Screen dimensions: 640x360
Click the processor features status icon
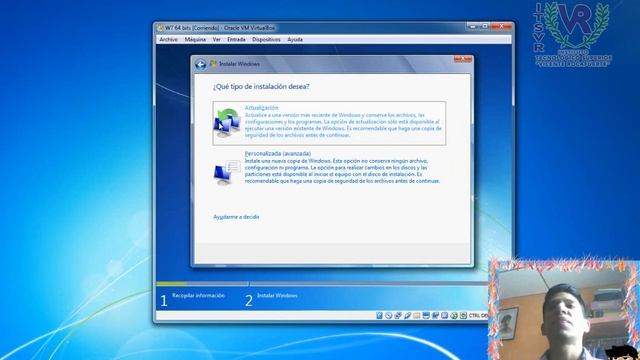click(444, 316)
